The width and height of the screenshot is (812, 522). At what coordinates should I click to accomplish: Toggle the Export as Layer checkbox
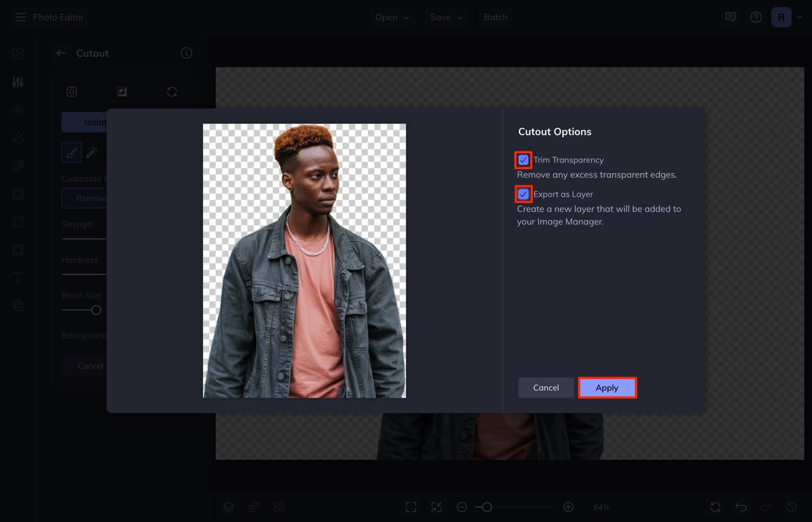pyautogui.click(x=523, y=194)
